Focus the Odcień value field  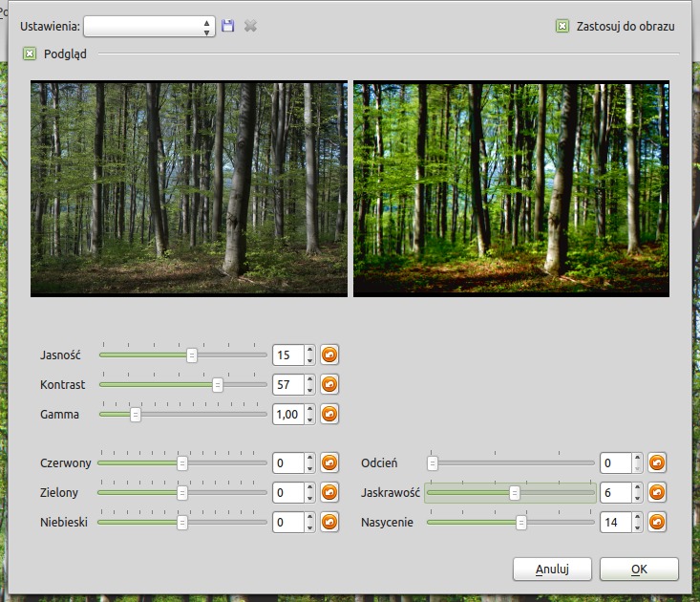click(x=617, y=462)
